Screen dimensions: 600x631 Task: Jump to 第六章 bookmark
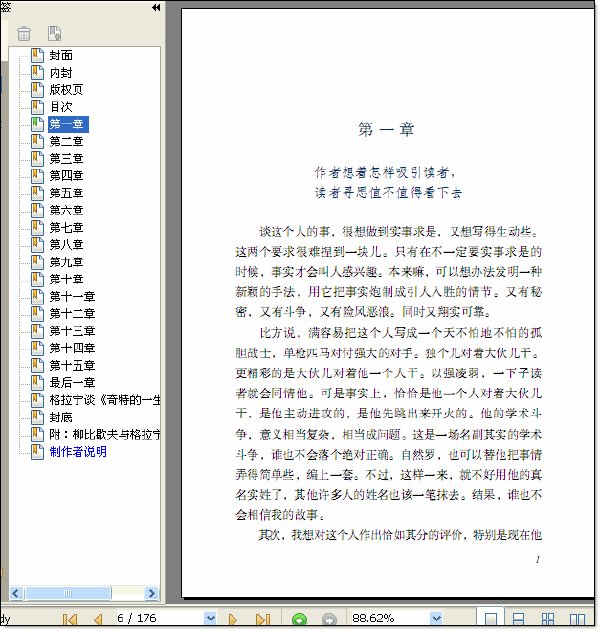[x=66, y=210]
